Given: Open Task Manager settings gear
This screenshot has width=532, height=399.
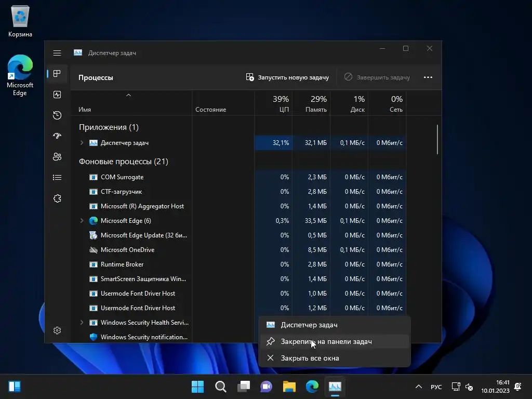Looking at the screenshot, I should click(x=57, y=330).
